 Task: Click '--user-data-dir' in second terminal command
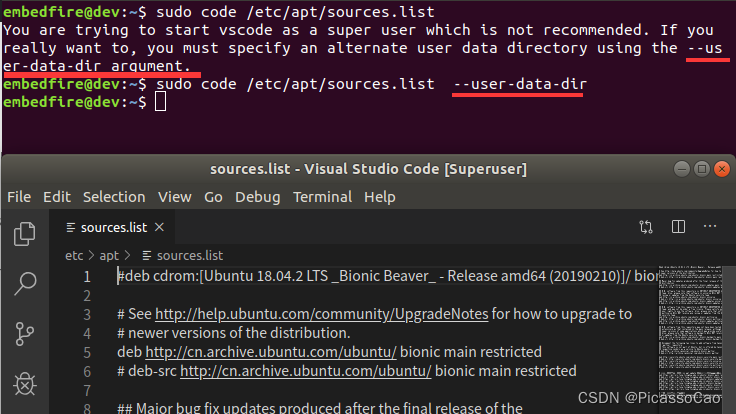coord(520,84)
